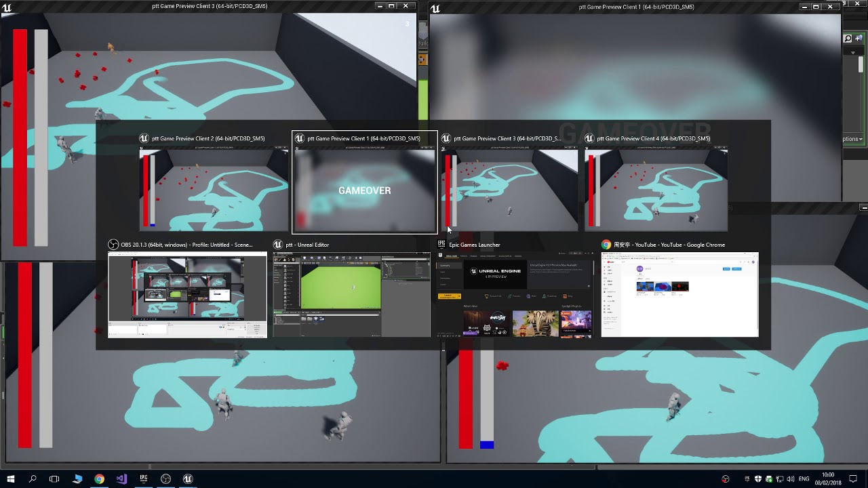Viewport: 868px width, 488px height.
Task: Click the Unreal Engine taskbar icon
Action: [188, 479]
